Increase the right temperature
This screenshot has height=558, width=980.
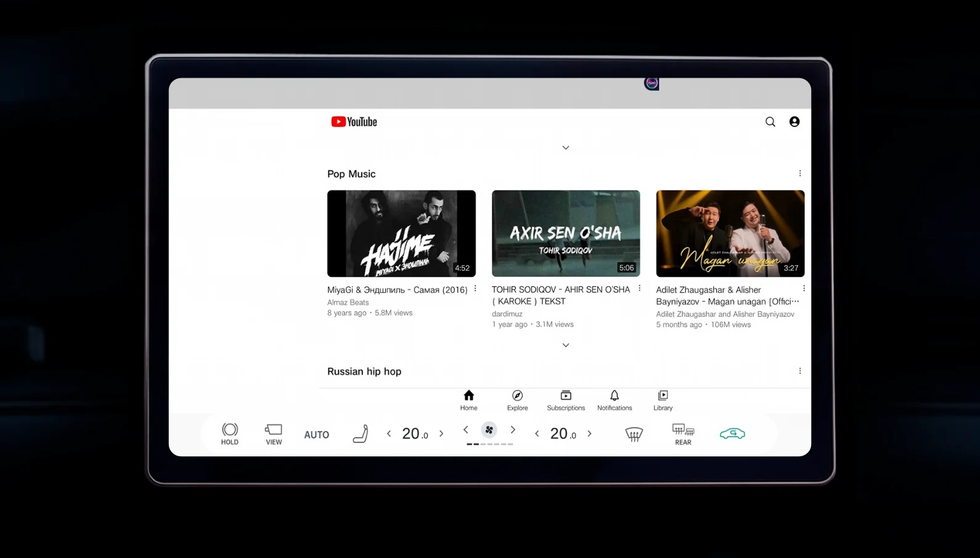pyautogui.click(x=589, y=434)
